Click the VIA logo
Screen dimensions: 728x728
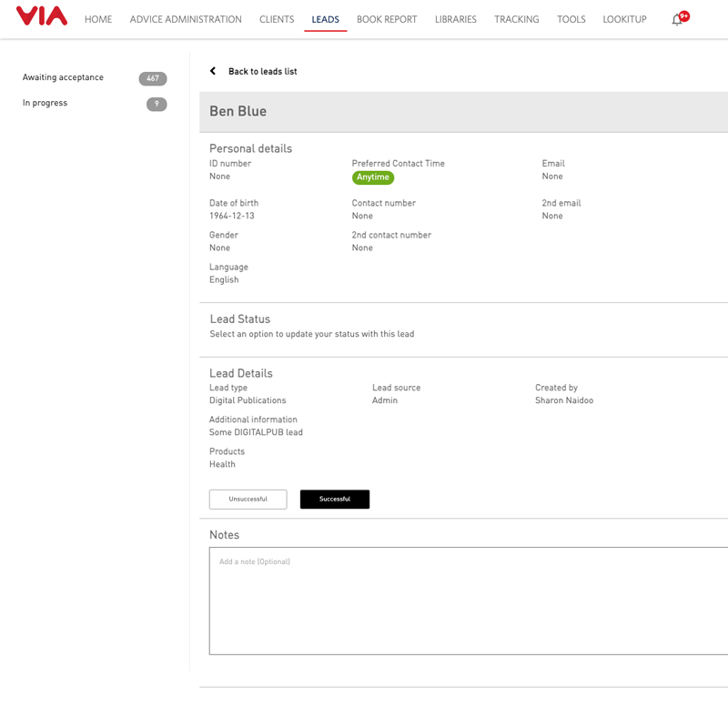[x=42, y=15]
